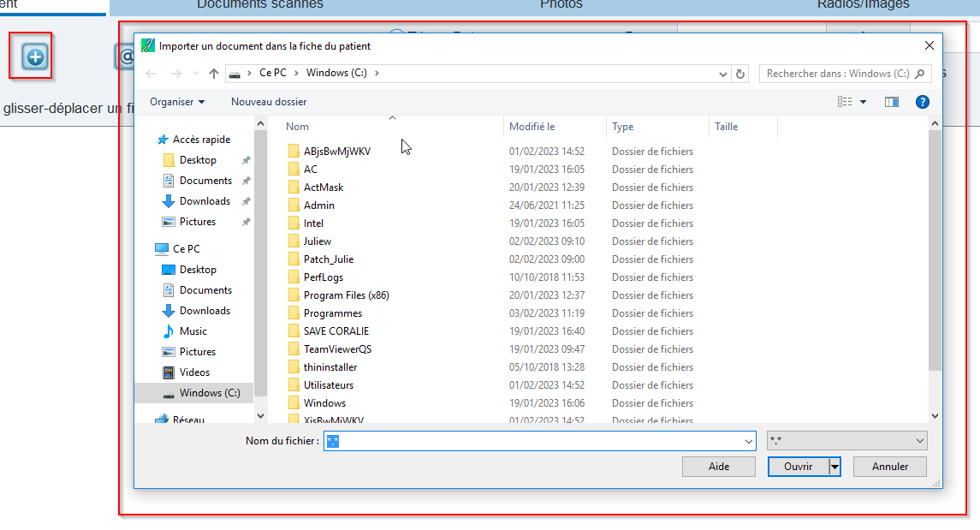Select the Music icon under Ce PC
Screen dimensions: 980x530
point(168,331)
